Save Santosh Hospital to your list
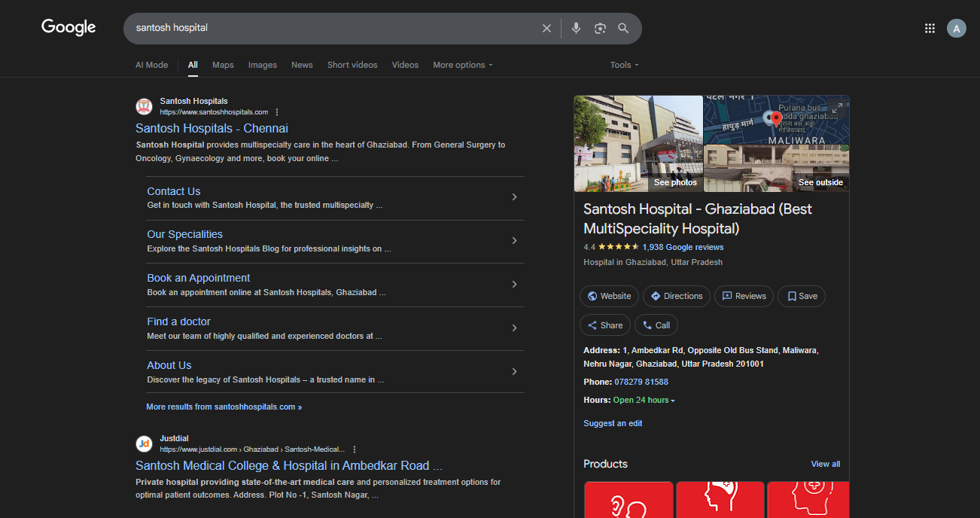The height and width of the screenshot is (518, 980). 802,296
